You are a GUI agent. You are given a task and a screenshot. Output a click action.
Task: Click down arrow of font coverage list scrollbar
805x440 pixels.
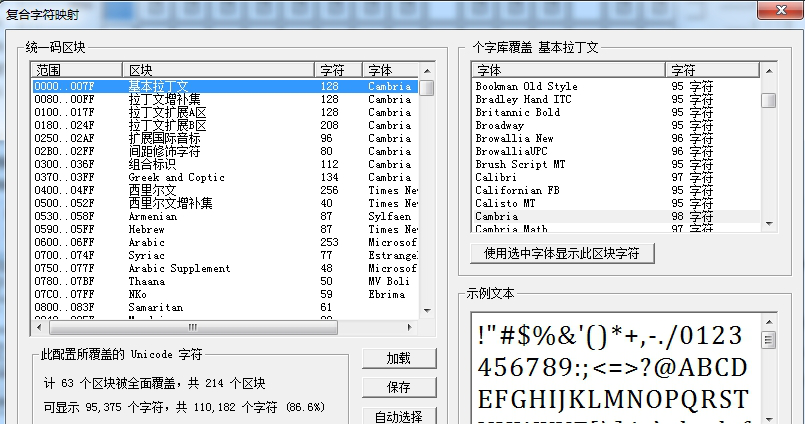[769, 224]
